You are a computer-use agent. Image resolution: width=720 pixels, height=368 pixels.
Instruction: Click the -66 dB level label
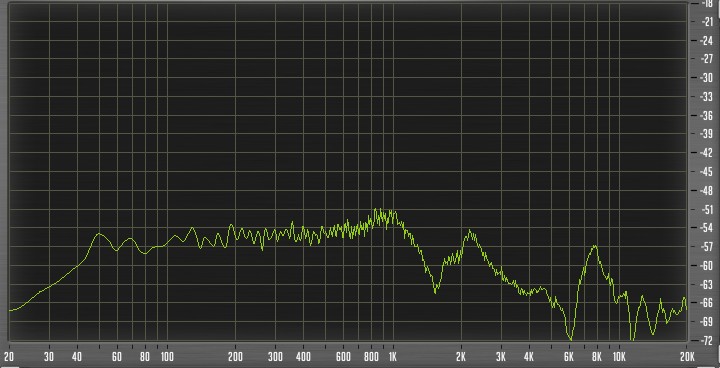707,303
